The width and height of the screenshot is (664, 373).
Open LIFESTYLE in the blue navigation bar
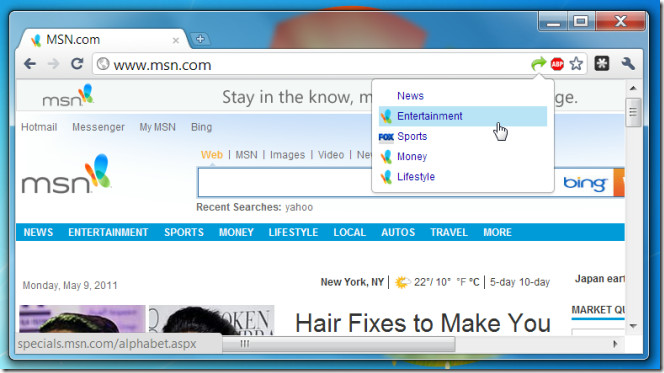(293, 232)
